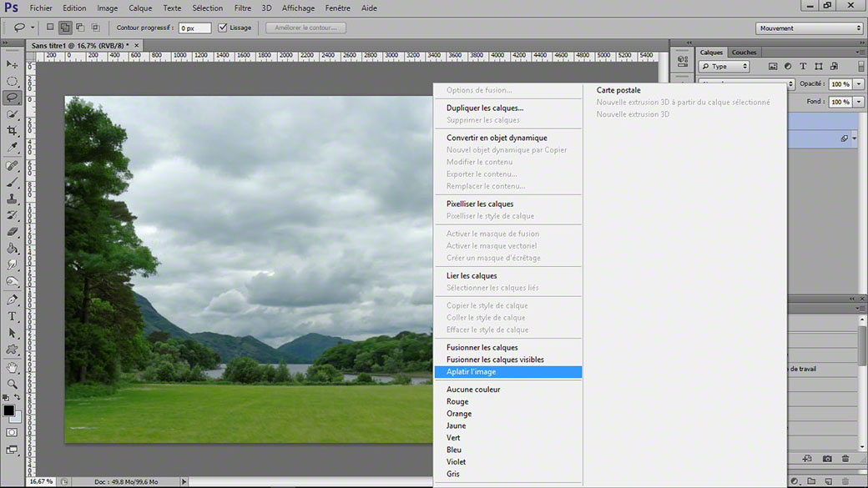
Task: Select the Hand tool
Action: point(13,367)
